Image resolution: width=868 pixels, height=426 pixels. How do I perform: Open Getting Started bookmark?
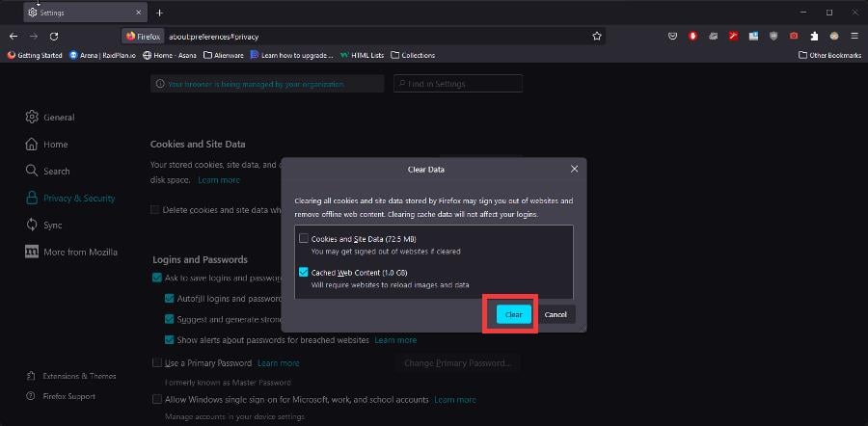coord(35,55)
